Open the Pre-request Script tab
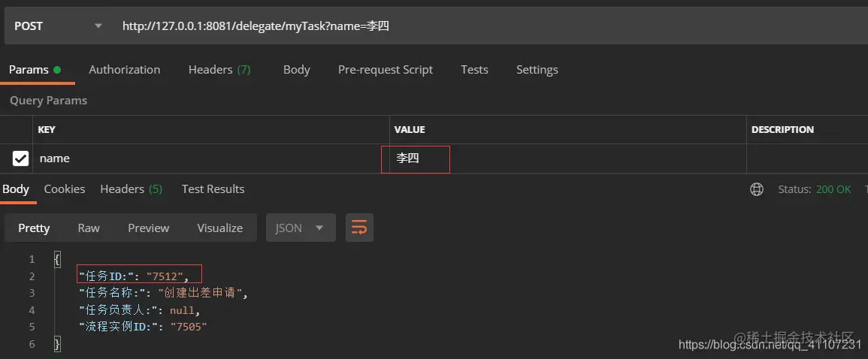This screenshot has height=359, width=868. coord(386,70)
